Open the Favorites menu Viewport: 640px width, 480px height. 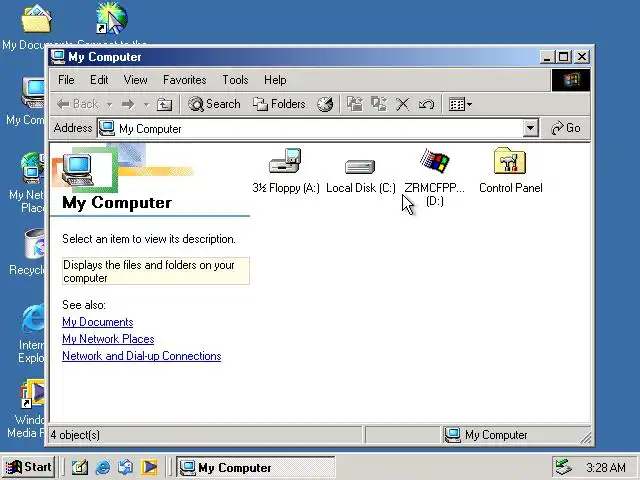pyautogui.click(x=184, y=80)
